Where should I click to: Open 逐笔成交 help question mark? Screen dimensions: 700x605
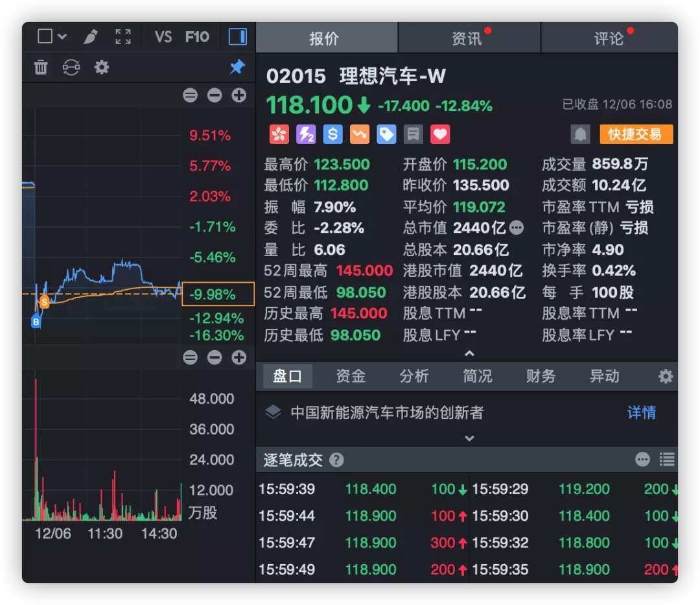point(336,460)
